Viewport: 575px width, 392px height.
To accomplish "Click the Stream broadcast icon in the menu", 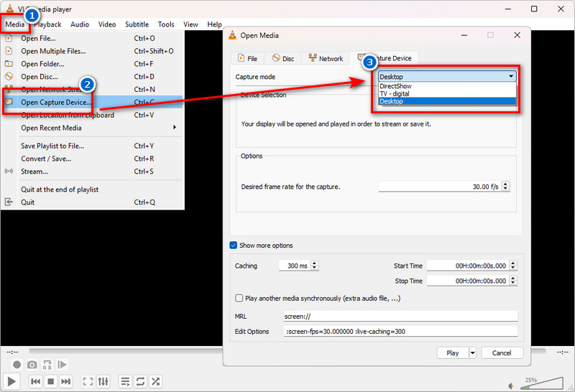I will [9, 171].
